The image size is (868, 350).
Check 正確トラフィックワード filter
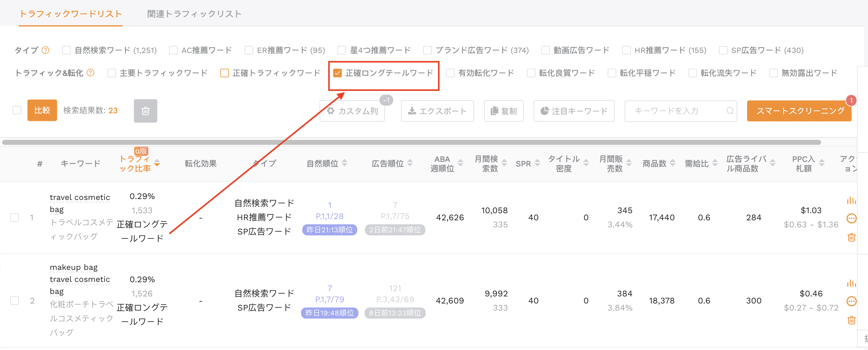point(225,73)
